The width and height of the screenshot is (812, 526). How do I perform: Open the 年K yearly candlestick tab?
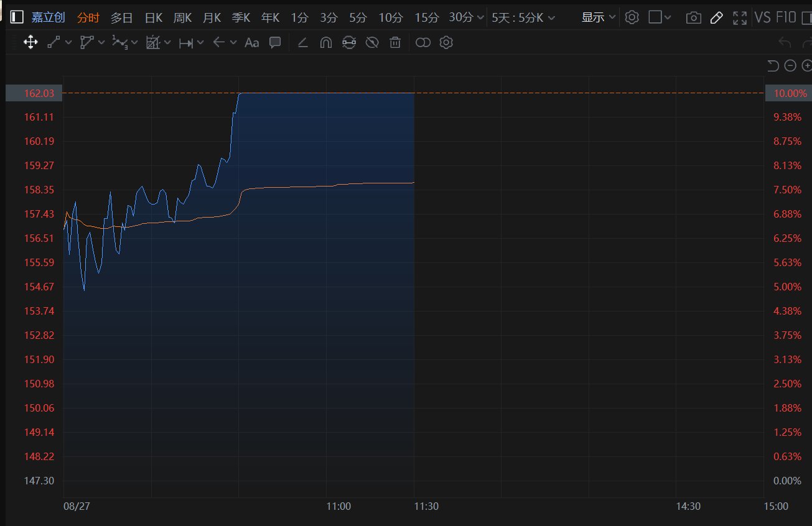tap(270, 17)
